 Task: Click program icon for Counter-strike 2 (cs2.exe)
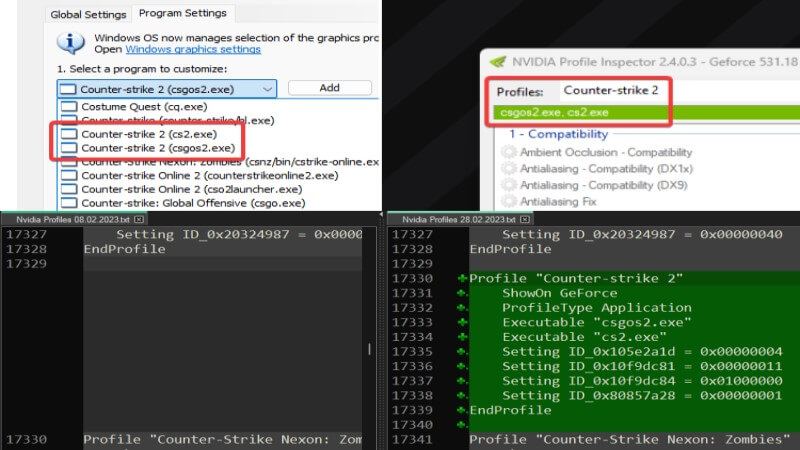(67, 133)
